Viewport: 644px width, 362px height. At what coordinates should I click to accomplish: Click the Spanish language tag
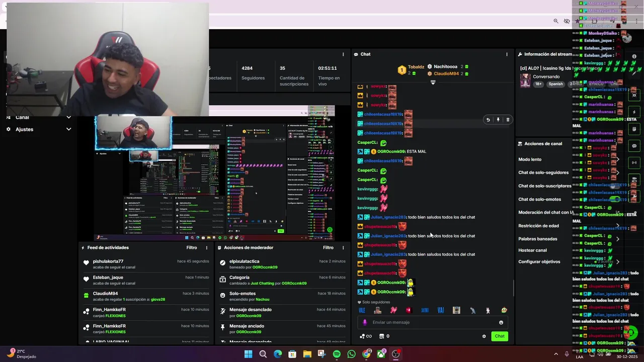556,84
